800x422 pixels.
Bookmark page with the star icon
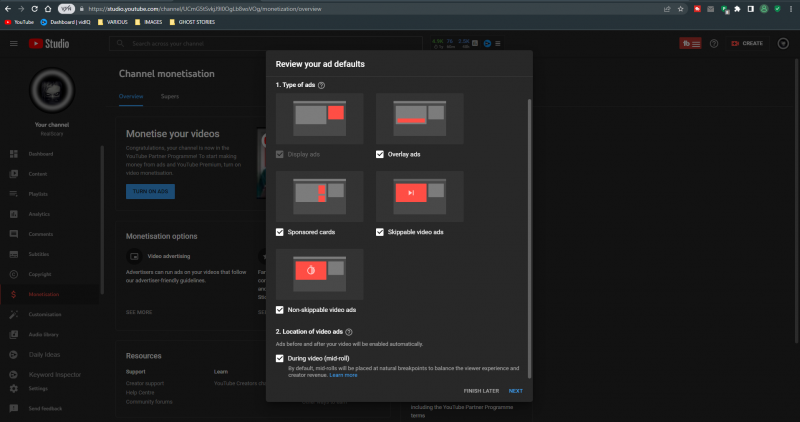coord(680,8)
